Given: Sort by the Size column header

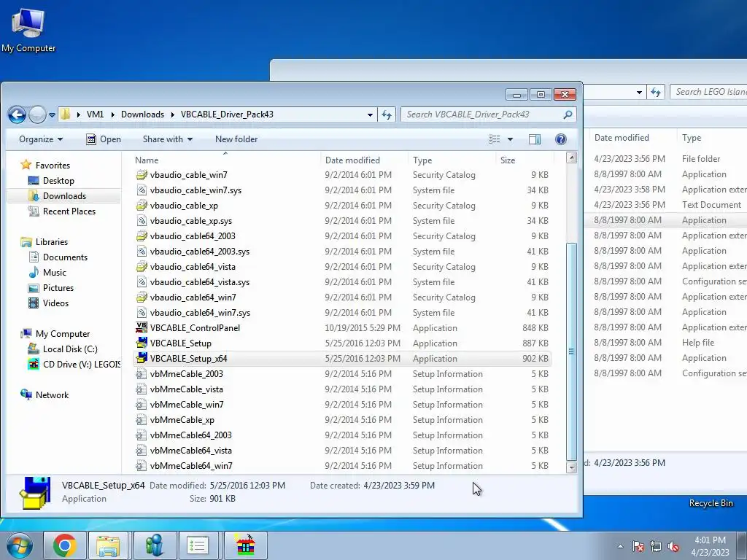Looking at the screenshot, I should pos(524,160).
